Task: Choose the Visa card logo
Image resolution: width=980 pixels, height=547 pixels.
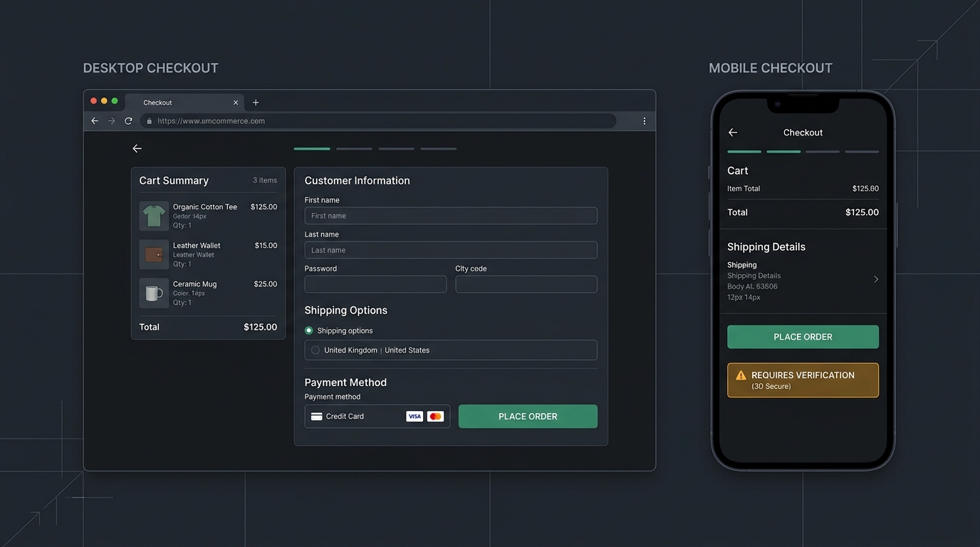Action: (x=415, y=417)
